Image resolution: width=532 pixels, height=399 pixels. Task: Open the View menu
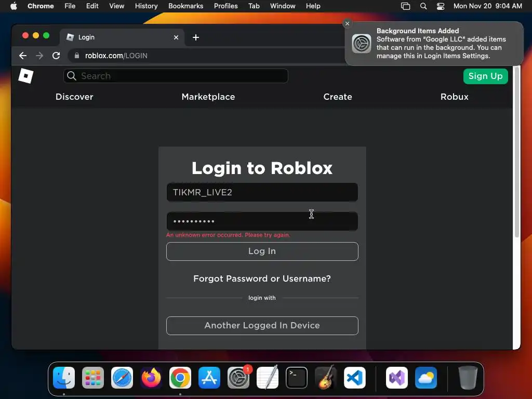tap(117, 6)
